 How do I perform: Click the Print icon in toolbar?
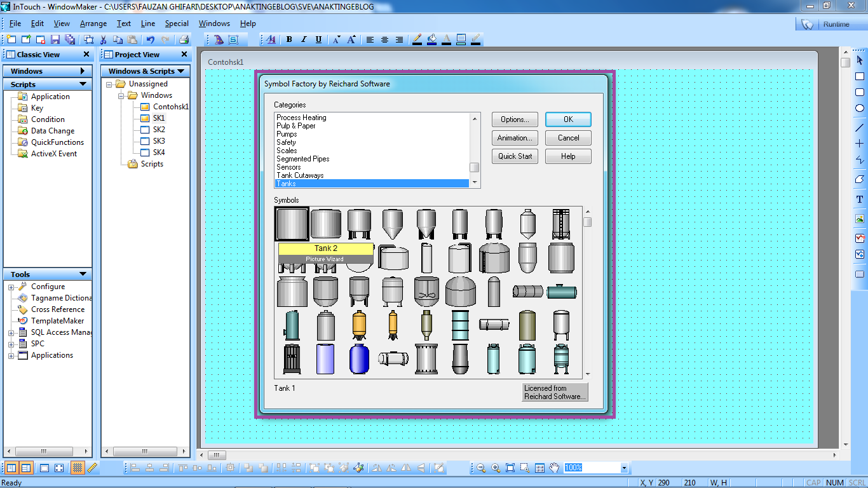[184, 39]
